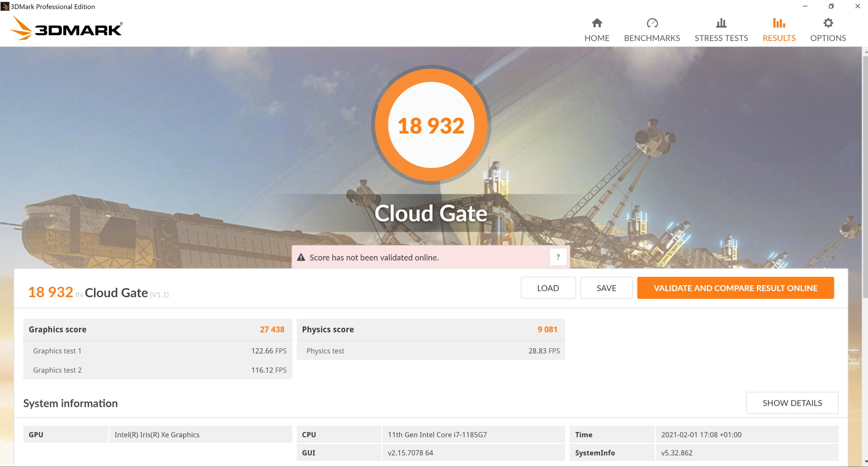Click the Options gear icon
The height and width of the screenshot is (467, 868).
pyautogui.click(x=828, y=23)
